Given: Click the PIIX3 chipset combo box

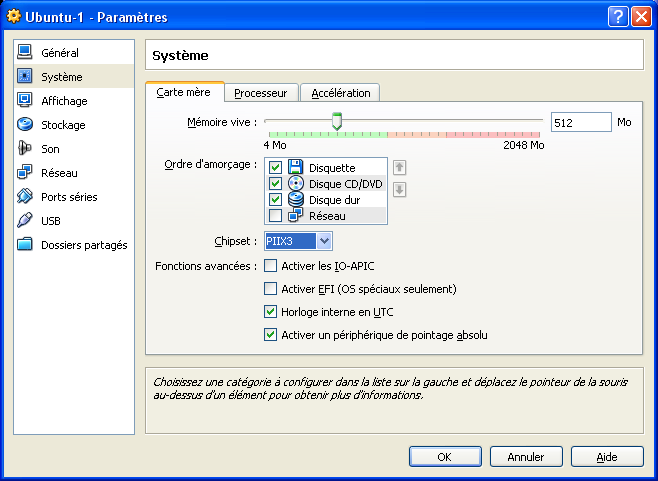Looking at the screenshot, I should click(298, 241).
